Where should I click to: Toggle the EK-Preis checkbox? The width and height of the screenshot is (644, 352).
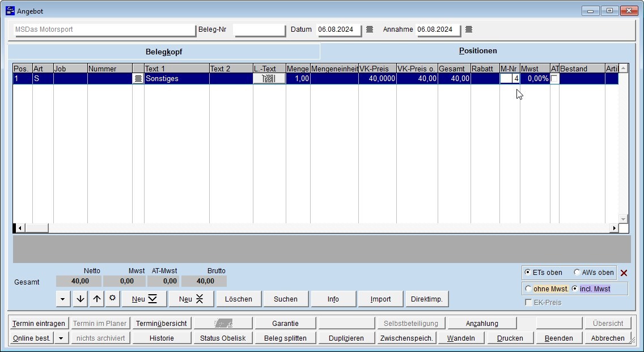click(x=528, y=303)
